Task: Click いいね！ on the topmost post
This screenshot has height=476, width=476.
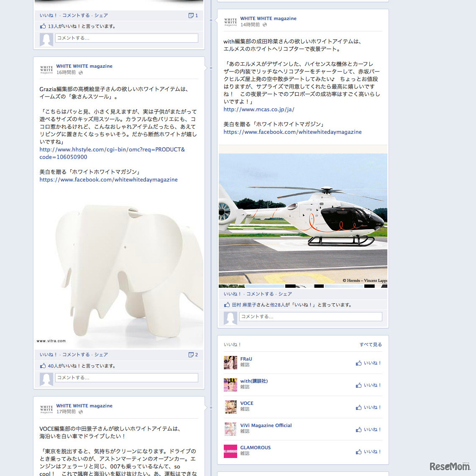Action: pos(49,15)
